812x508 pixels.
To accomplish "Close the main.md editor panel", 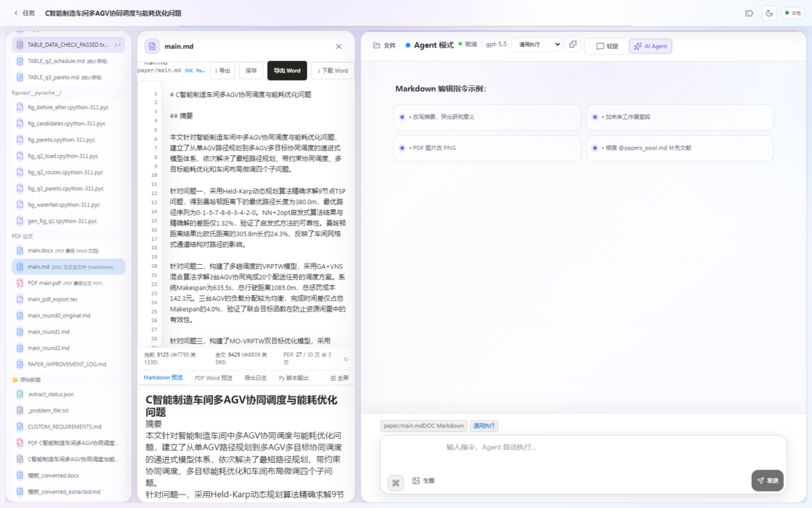I will (338, 47).
